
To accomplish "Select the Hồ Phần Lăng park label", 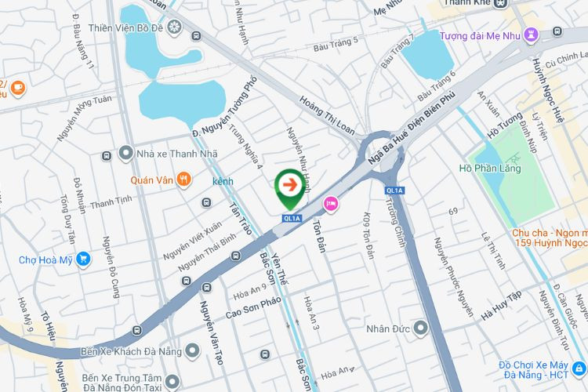I will (x=490, y=168).
